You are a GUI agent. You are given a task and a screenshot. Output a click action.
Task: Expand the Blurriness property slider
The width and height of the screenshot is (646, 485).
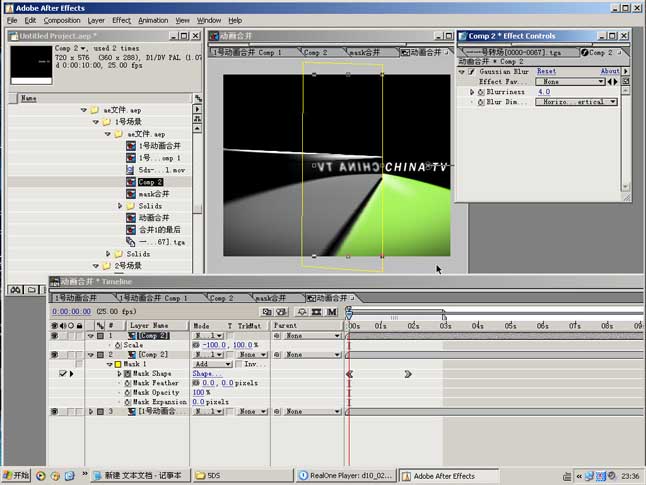472,92
